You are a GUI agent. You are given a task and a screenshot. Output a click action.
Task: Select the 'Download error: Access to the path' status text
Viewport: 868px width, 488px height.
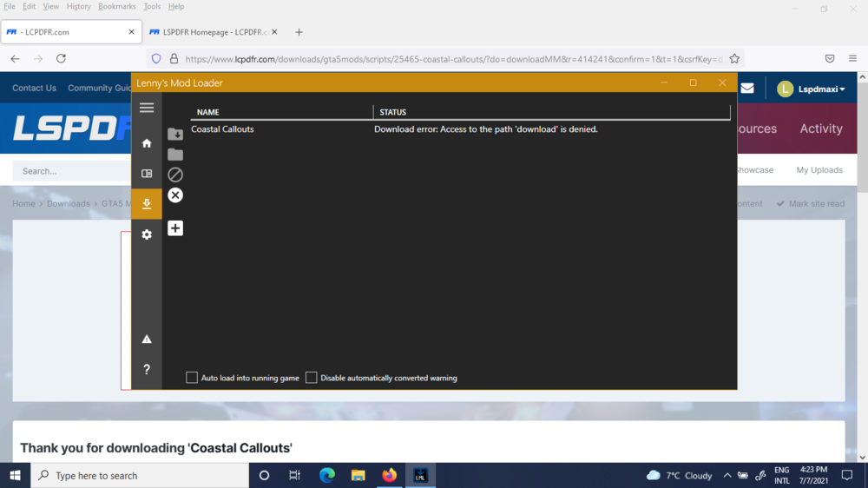pos(486,129)
